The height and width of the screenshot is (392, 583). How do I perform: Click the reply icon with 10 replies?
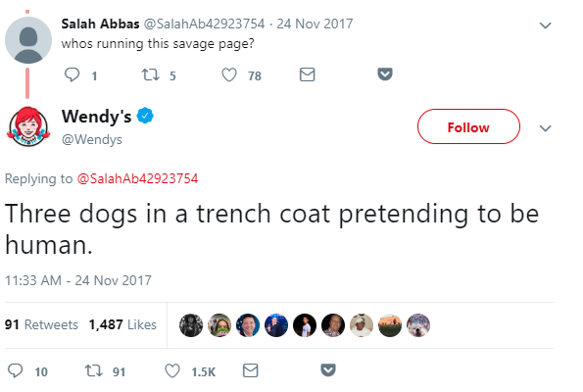(16, 370)
